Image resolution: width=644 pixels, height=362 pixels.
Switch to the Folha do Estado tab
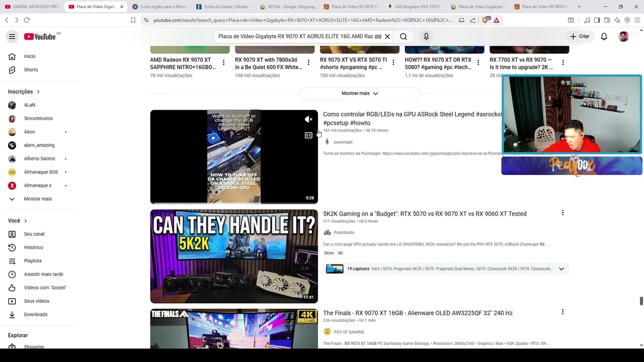coord(223,7)
